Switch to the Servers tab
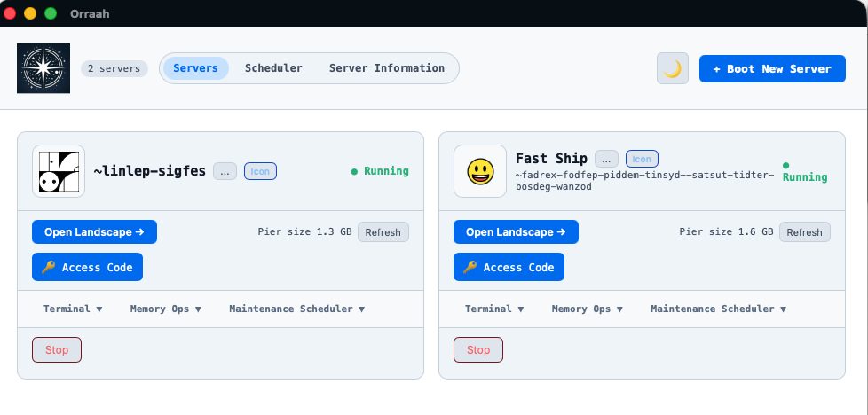 pyautogui.click(x=195, y=68)
